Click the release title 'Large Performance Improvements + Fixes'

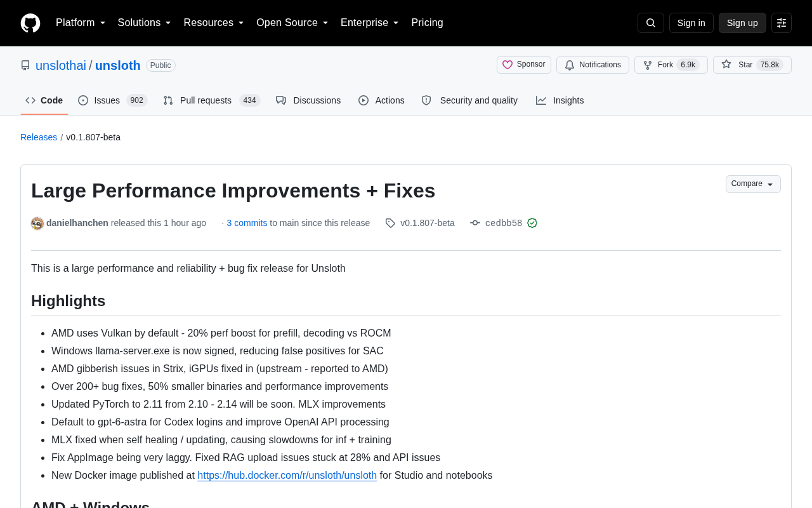pyautogui.click(x=233, y=190)
